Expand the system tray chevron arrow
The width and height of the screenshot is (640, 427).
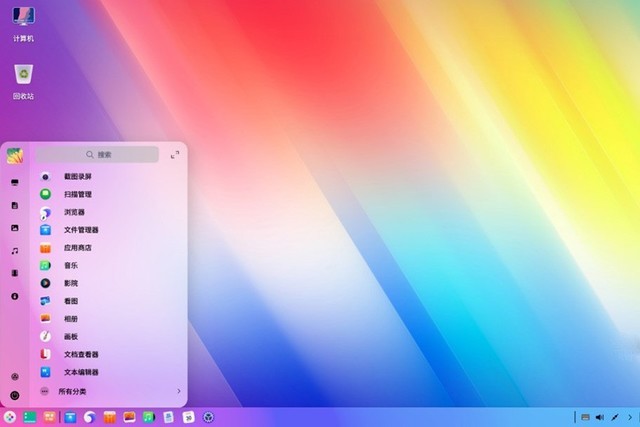coord(630,417)
